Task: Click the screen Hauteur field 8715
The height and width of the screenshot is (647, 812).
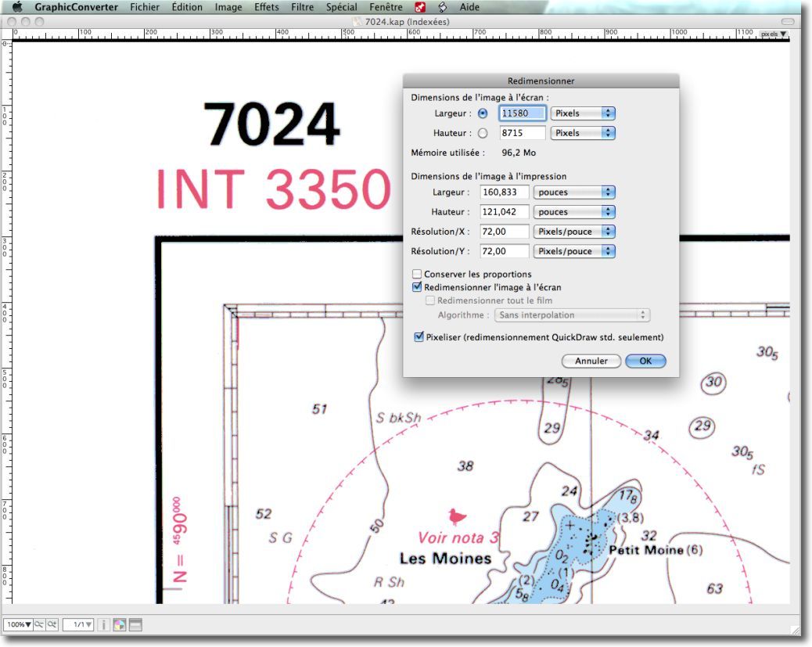Action: coord(522,133)
